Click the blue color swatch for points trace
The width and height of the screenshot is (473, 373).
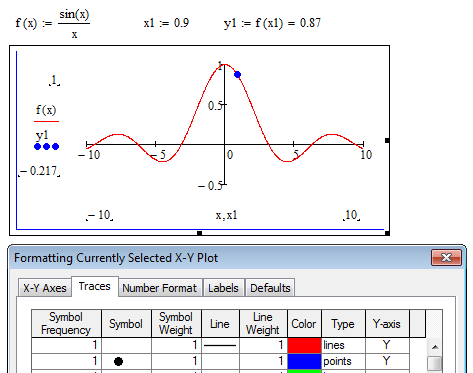coord(304,361)
